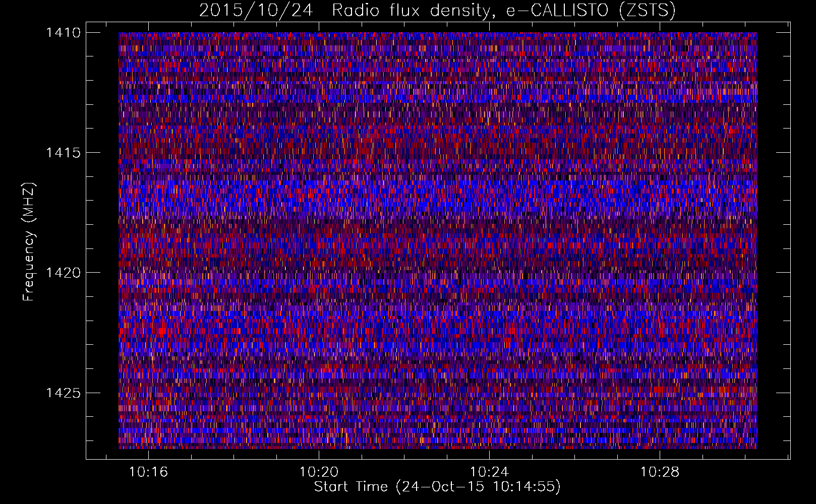816x504 pixels.
Task: Click the time tick label 10:20
Action: pos(319,472)
